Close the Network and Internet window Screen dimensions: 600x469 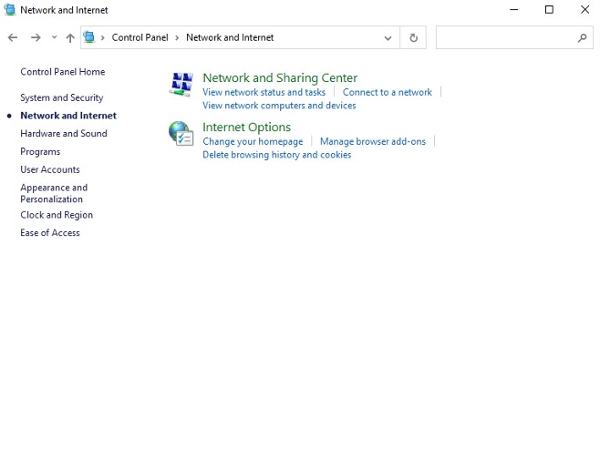(585, 10)
